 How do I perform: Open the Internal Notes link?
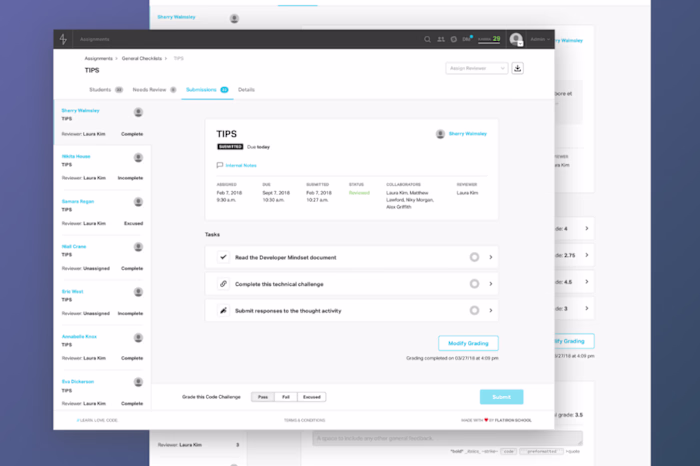coord(241,166)
